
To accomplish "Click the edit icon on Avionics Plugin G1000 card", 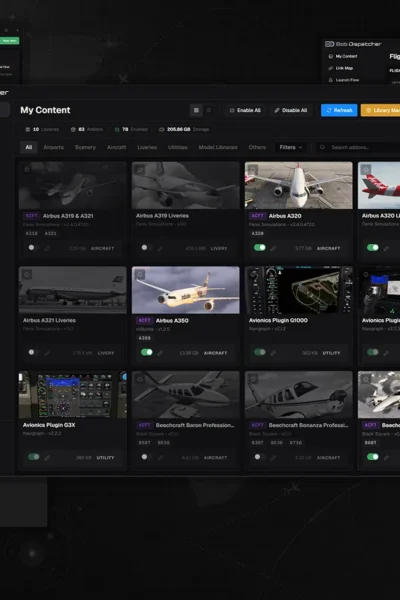I will pyautogui.click(x=273, y=353).
